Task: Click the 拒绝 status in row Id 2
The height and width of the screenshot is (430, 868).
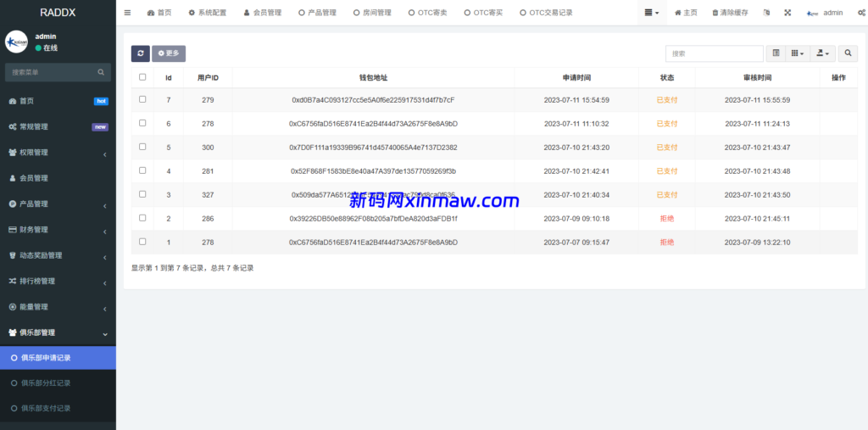Action: point(667,218)
